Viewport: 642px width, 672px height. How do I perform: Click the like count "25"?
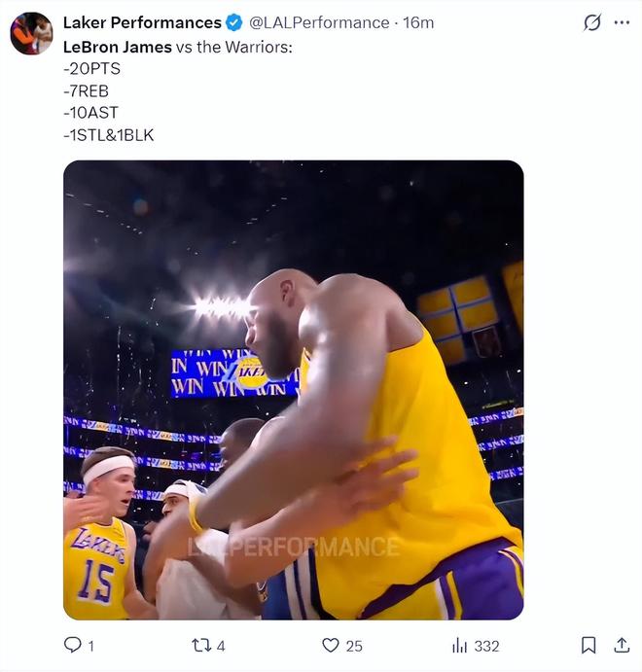click(x=354, y=646)
